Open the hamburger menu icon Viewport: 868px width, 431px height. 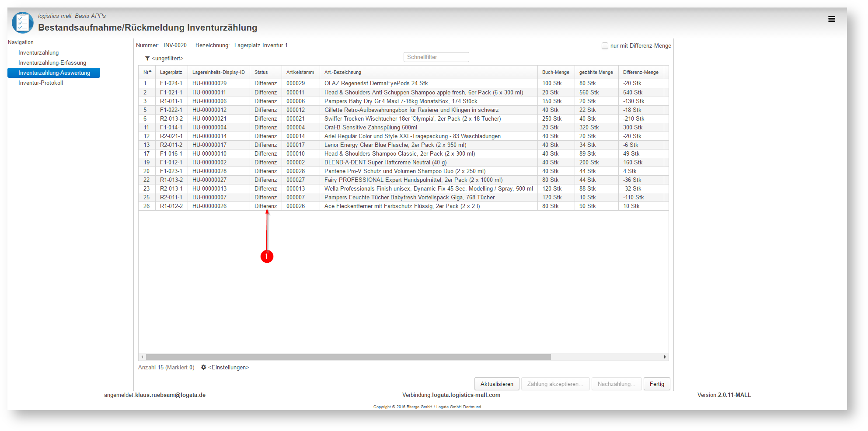pyautogui.click(x=831, y=19)
